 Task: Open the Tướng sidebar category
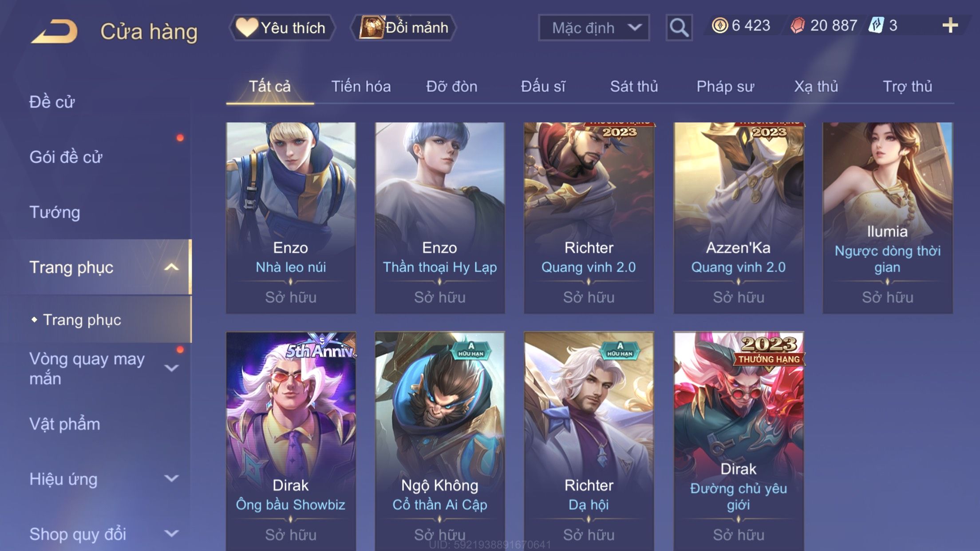click(55, 213)
